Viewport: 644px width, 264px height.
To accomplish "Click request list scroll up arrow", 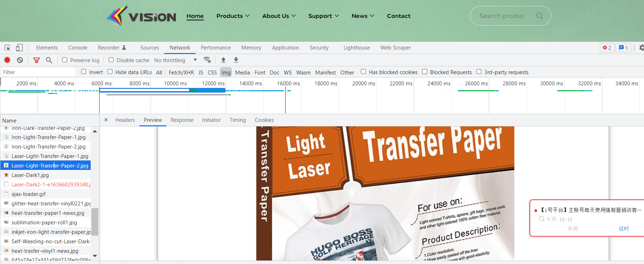I will click(x=95, y=131).
